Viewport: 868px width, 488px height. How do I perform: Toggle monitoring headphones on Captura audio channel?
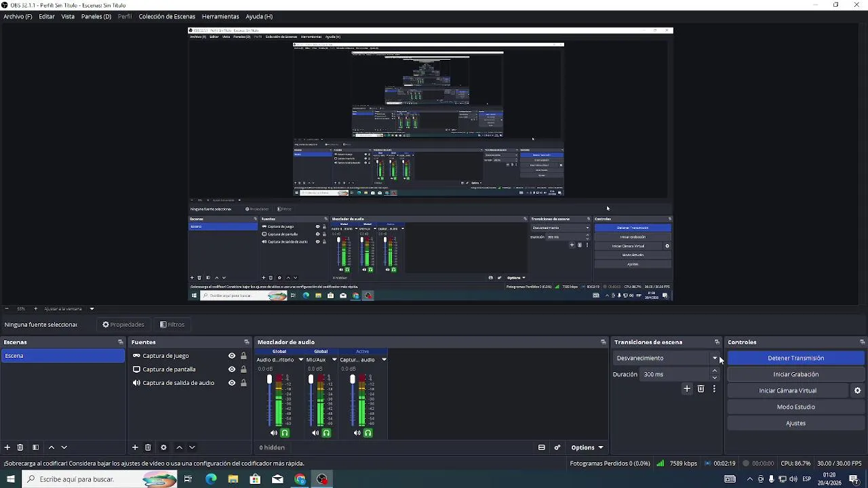point(368,433)
